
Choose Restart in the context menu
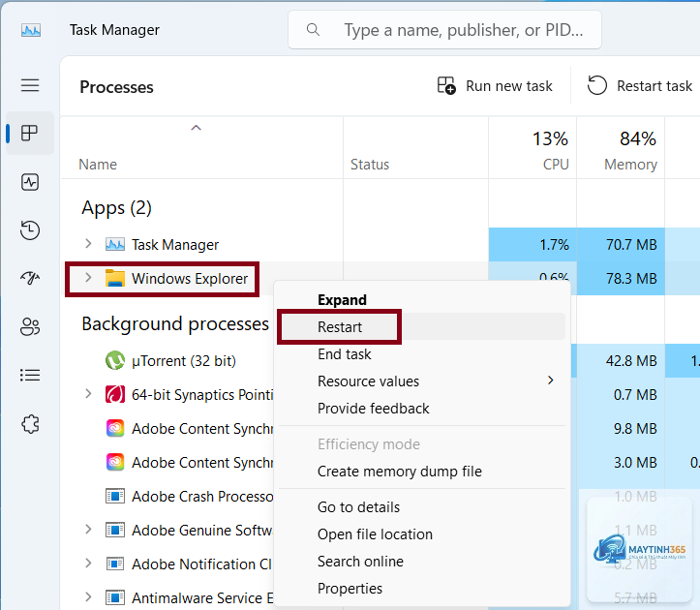tap(422, 326)
